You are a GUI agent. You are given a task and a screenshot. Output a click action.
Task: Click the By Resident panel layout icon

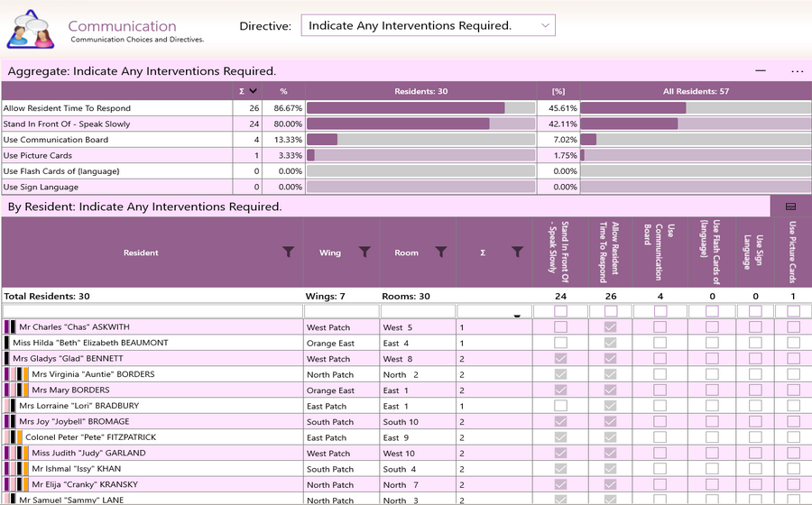click(790, 207)
